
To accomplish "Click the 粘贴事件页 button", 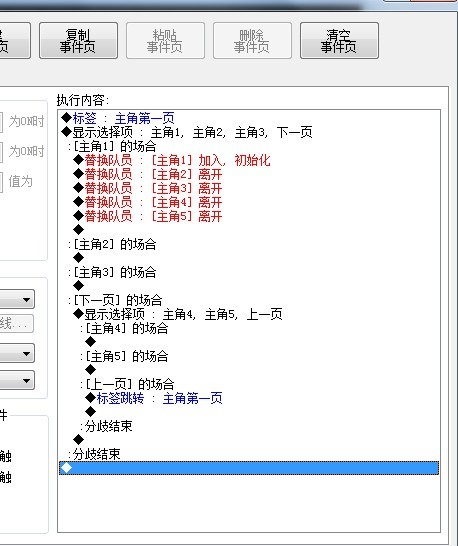I will point(165,40).
